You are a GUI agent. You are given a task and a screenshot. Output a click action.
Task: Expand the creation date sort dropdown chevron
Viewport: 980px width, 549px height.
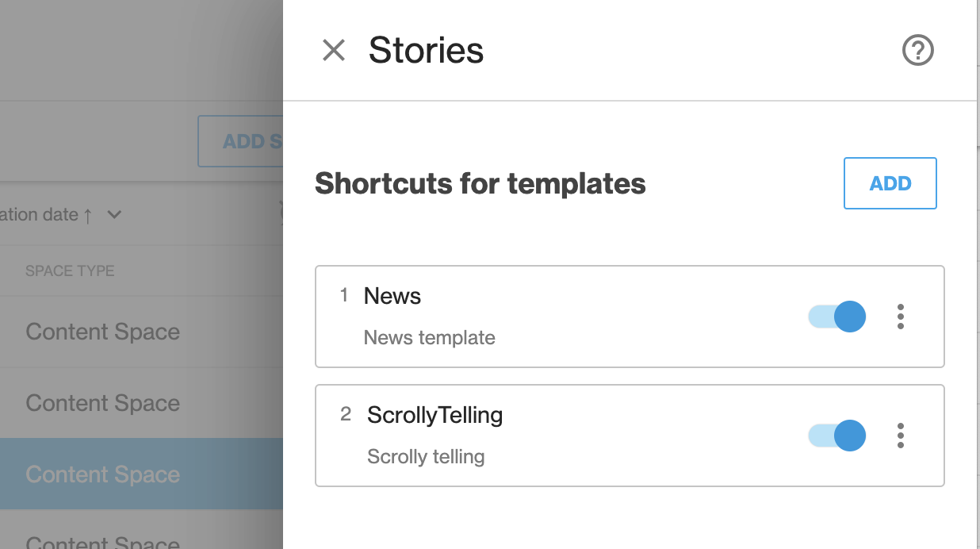click(114, 215)
